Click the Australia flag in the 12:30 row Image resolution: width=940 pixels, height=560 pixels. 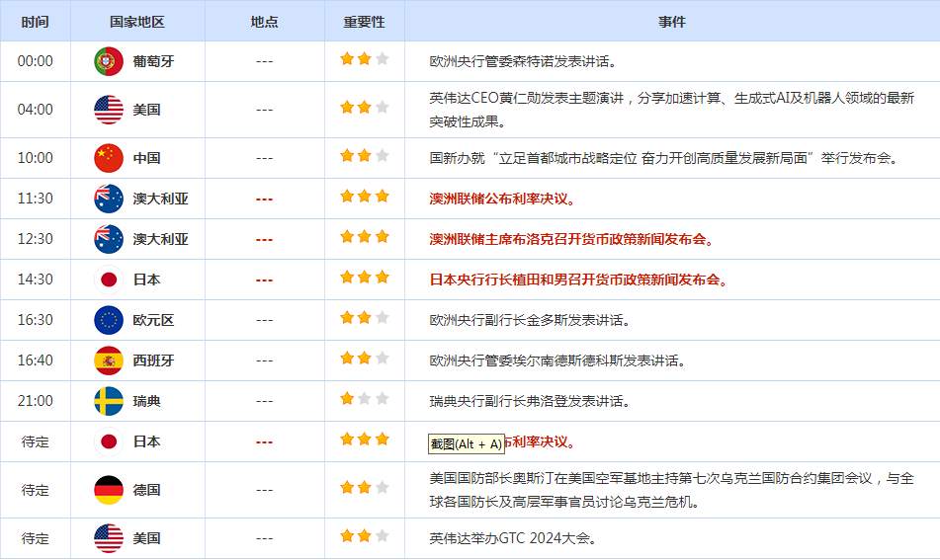[x=109, y=239]
